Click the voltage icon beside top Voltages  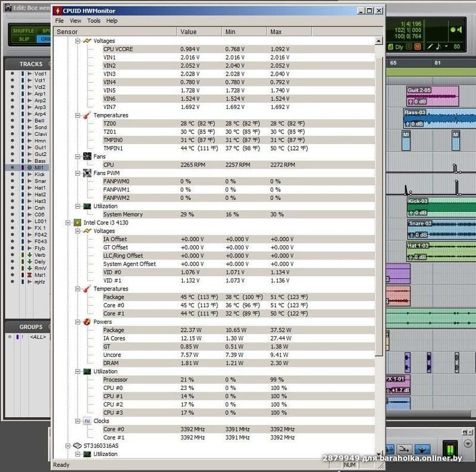(x=87, y=40)
